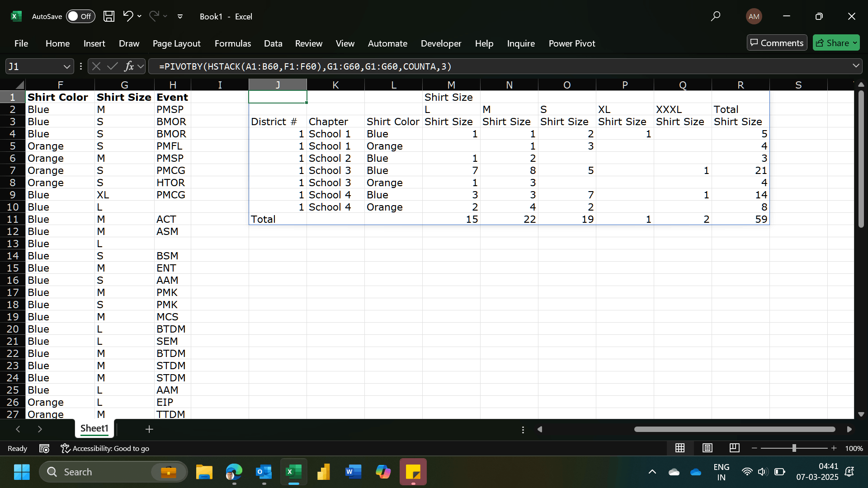This screenshot has height=488, width=868.
Task: Click the ENG IN language indicator
Action: [721, 472]
